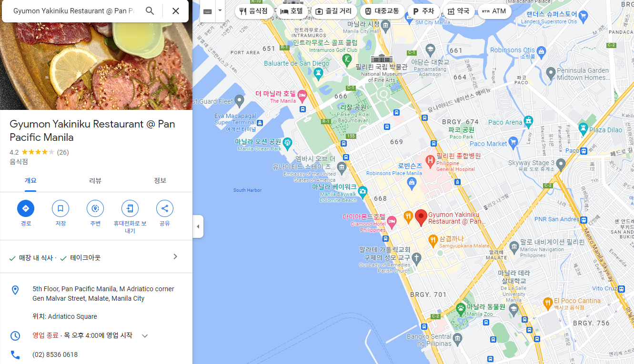Click the phone number (02) 8536 0618
Viewport: 634px width, 364px height.
55,354
